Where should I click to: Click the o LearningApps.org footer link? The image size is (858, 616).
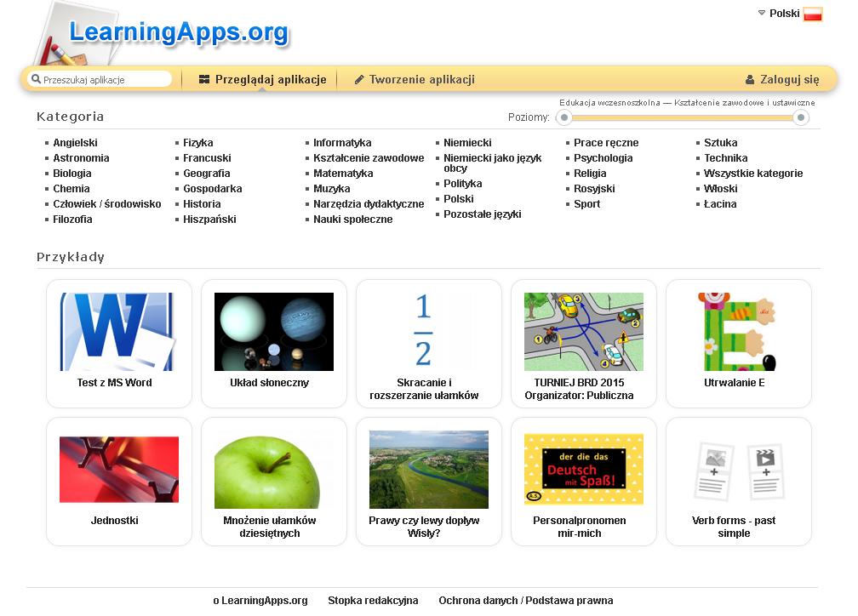pyautogui.click(x=260, y=600)
